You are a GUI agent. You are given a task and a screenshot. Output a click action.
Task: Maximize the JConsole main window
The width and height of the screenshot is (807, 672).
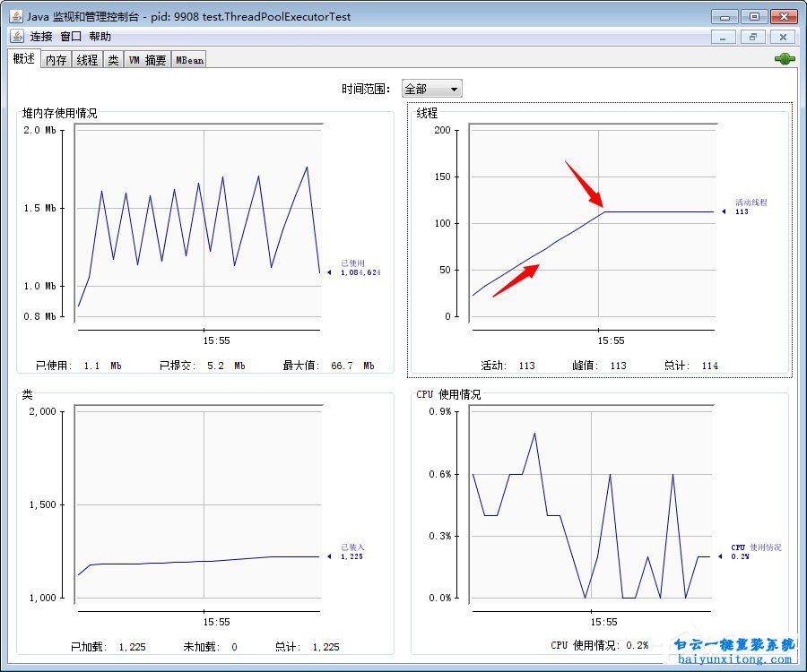click(754, 16)
